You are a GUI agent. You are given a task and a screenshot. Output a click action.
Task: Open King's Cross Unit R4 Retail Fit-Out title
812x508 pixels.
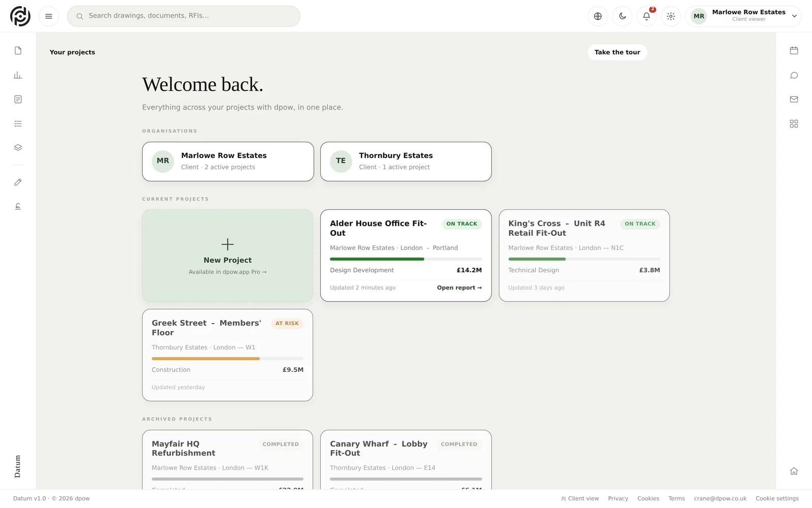[x=557, y=228]
